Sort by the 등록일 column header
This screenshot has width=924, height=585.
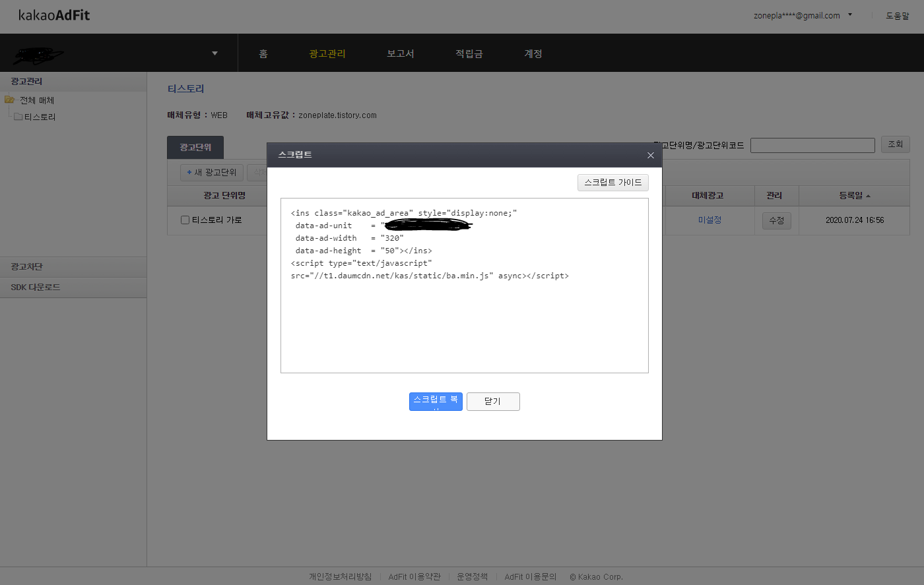854,196
